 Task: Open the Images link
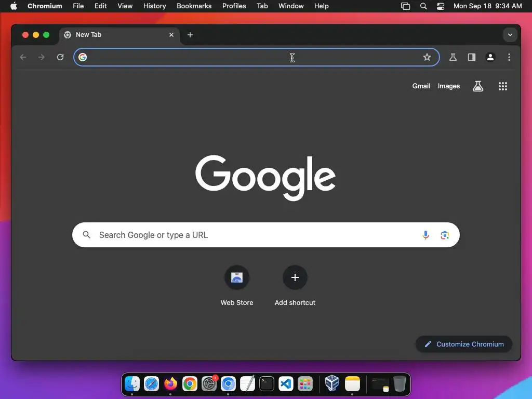[x=448, y=86]
